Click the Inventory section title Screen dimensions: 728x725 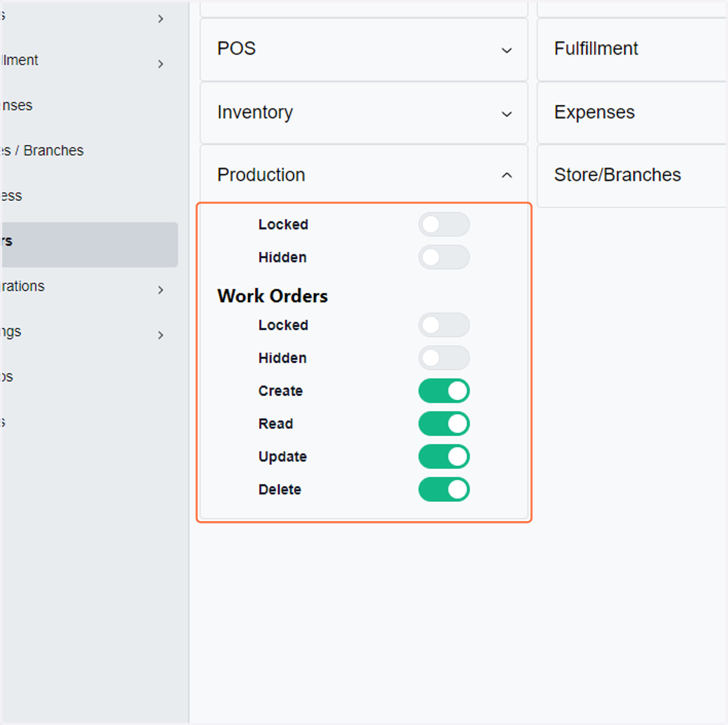[255, 112]
